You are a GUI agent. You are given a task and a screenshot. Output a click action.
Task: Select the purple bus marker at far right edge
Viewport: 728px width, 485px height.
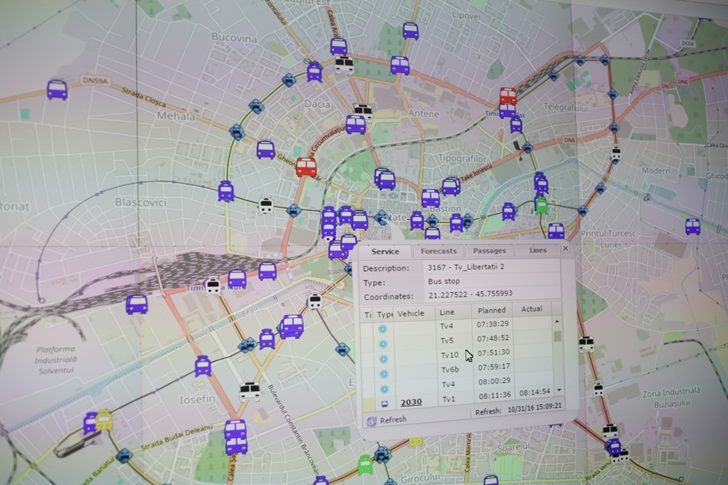click(x=692, y=226)
